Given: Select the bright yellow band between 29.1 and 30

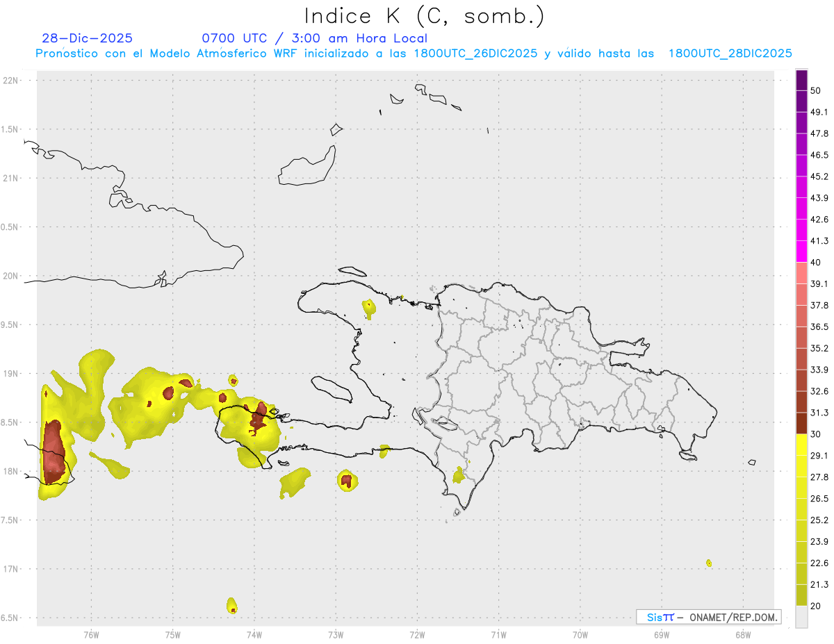Looking at the screenshot, I should [802, 445].
